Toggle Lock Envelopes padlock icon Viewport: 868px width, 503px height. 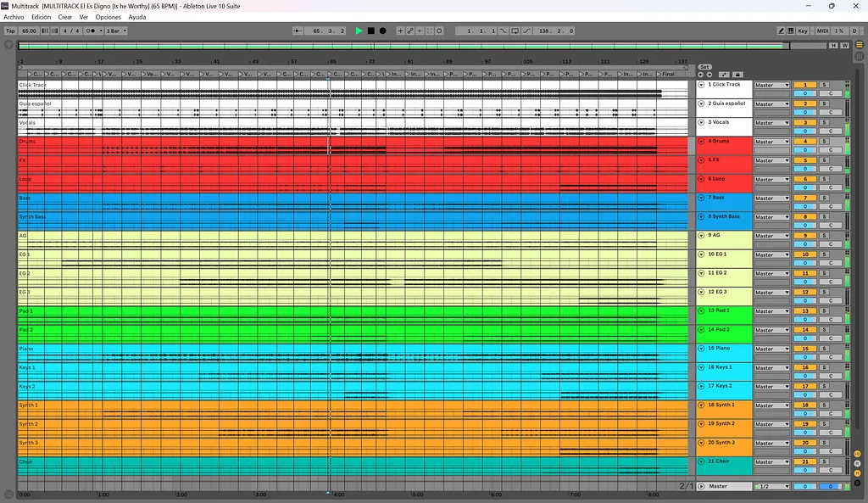[737, 75]
